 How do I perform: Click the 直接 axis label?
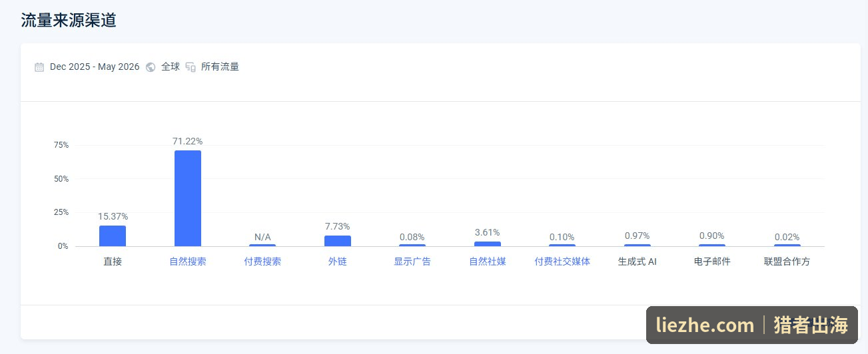point(113,262)
